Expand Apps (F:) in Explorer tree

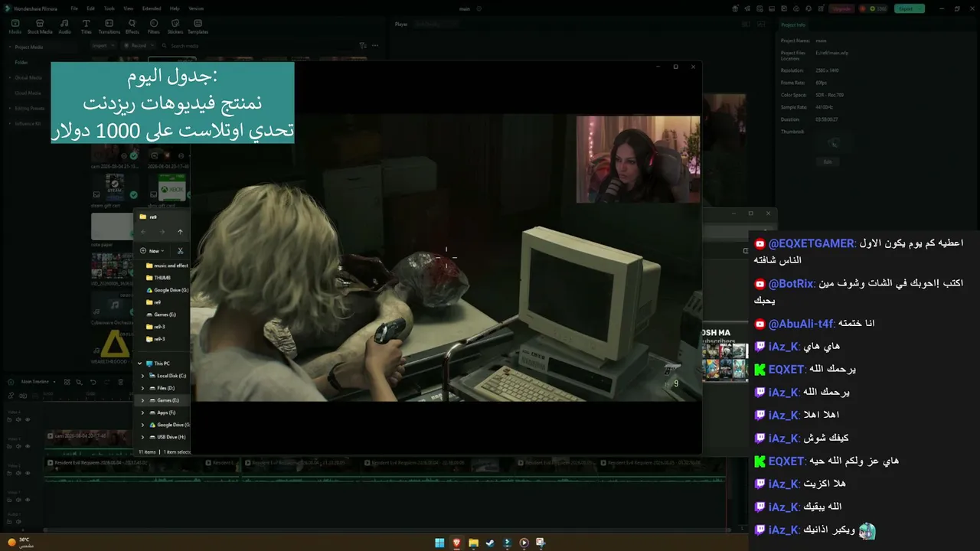[x=142, y=412]
